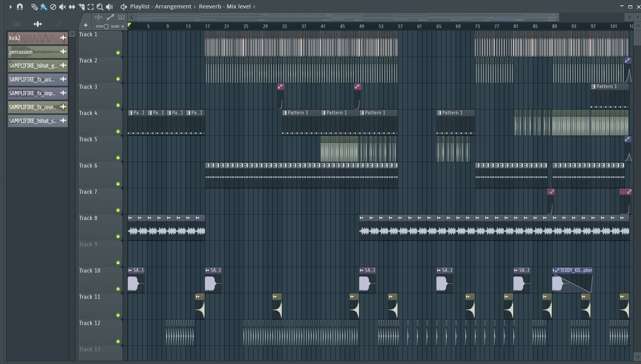641x364 pixels.
Task: Show audio clips tab in the picker panel
Action: coord(38,24)
